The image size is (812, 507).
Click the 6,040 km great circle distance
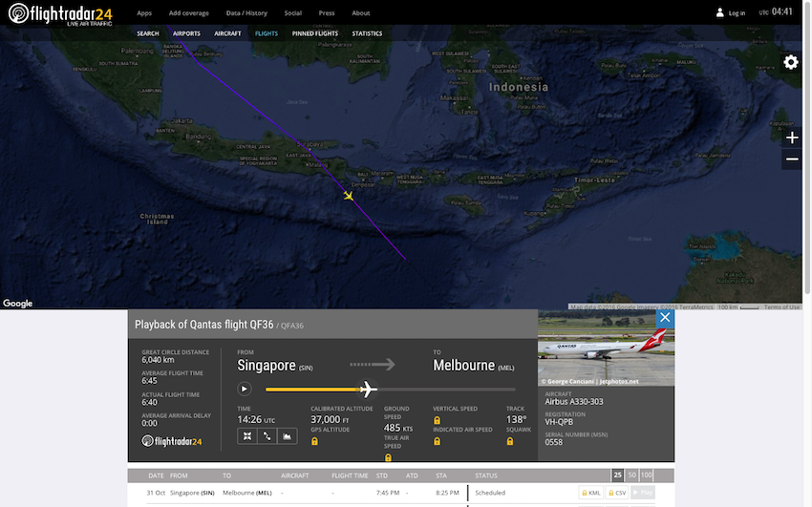[x=158, y=360]
